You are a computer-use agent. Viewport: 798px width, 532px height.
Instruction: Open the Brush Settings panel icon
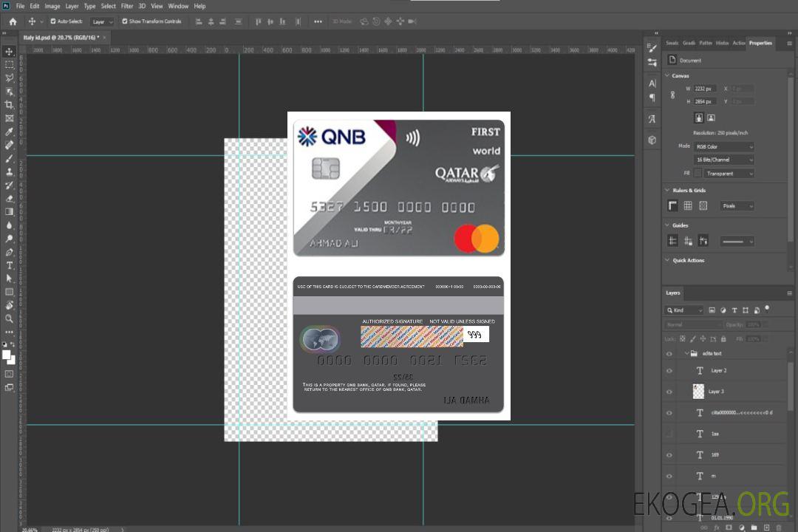[x=652, y=48]
